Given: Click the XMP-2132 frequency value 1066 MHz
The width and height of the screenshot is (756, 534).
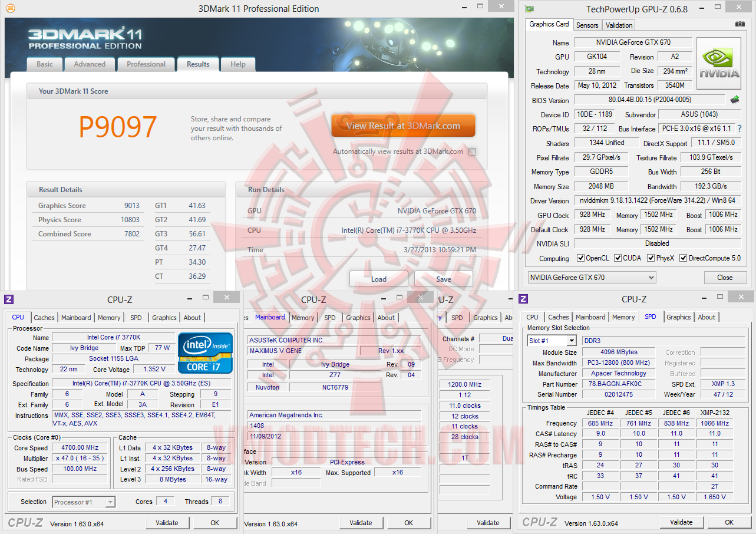Looking at the screenshot, I should tap(715, 423).
